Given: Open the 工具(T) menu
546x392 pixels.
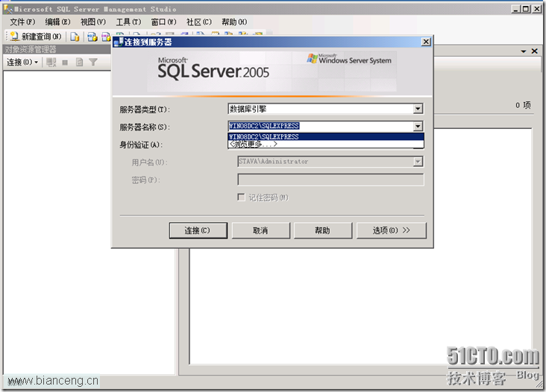Looking at the screenshot, I should tap(128, 22).
